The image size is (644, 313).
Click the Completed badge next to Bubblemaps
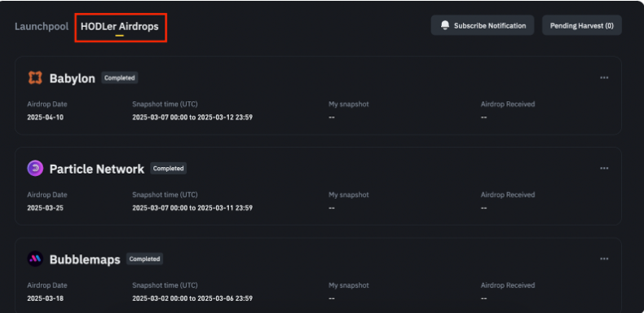[x=144, y=258]
